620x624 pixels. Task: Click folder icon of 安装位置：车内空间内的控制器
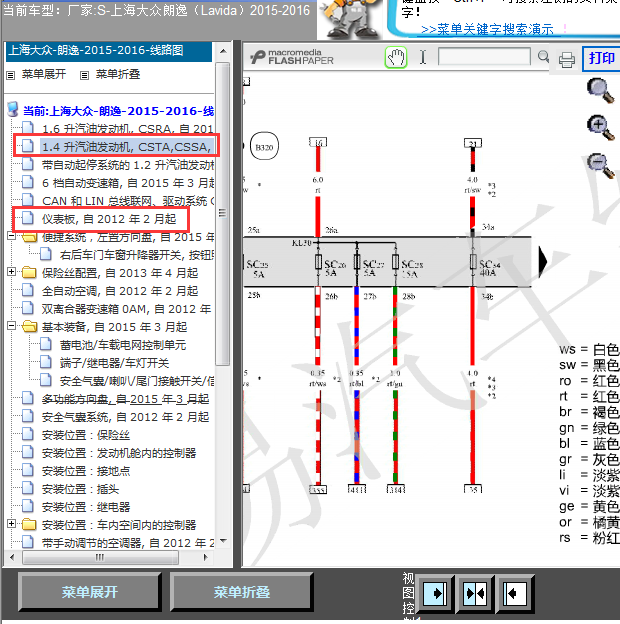click(29, 525)
